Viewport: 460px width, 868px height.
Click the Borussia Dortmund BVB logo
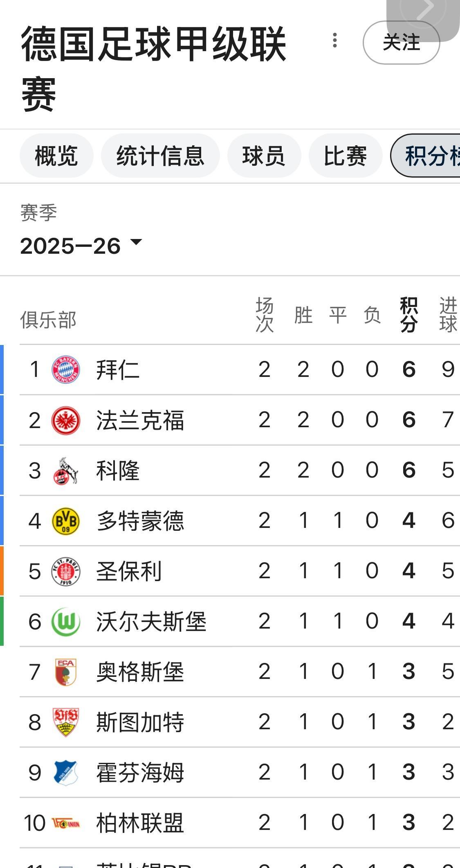click(65, 521)
